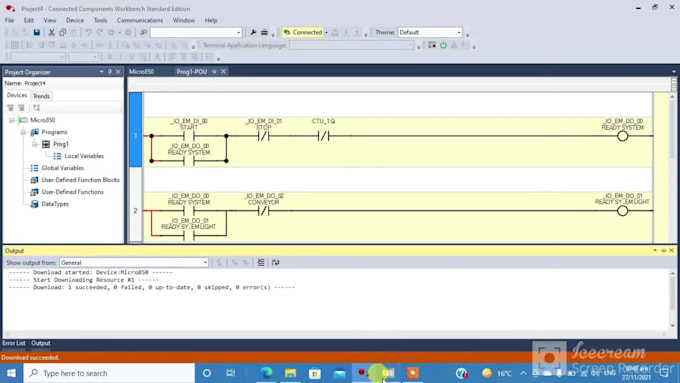Save the project with the floppy disk icon
Viewport: 680px width, 383px height.
pos(37,33)
